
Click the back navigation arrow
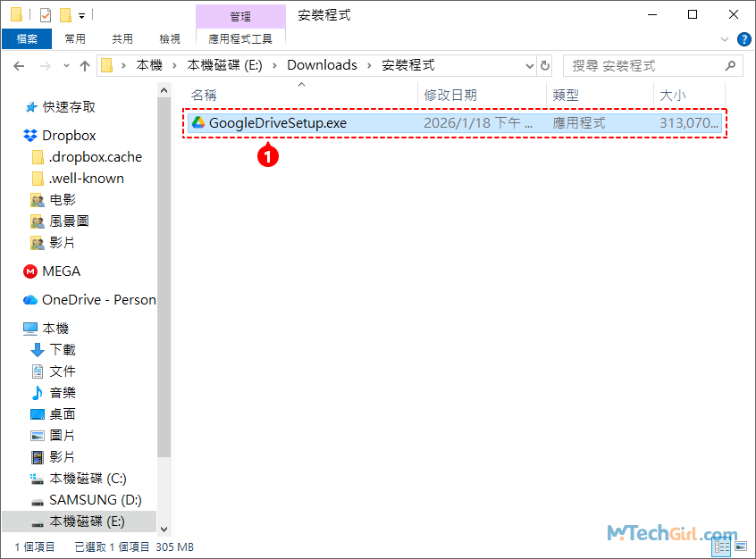coord(20,65)
